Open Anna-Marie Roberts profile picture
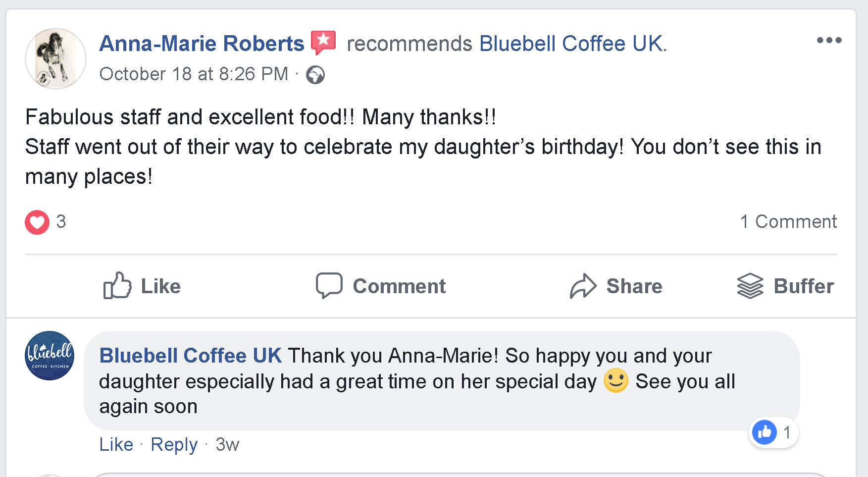The width and height of the screenshot is (868, 477). [x=56, y=58]
